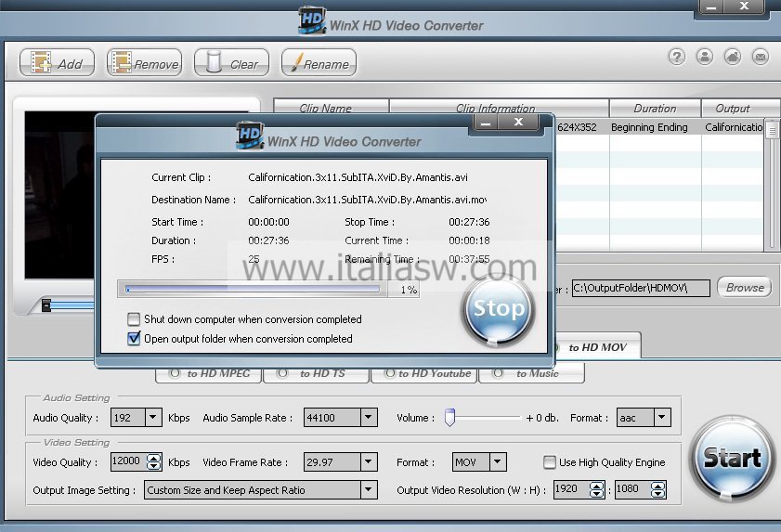
Task: Click the Clip Name column header
Action: [x=331, y=108]
